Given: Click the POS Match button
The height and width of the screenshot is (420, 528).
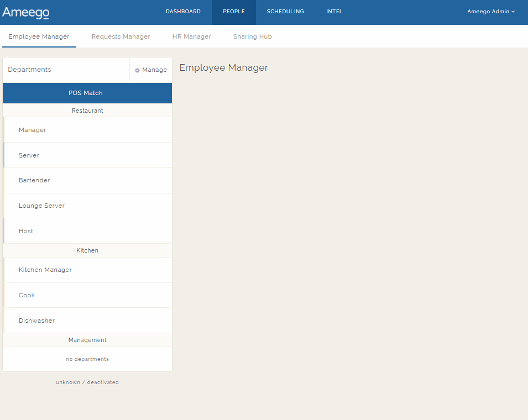Looking at the screenshot, I should pyautogui.click(x=86, y=93).
